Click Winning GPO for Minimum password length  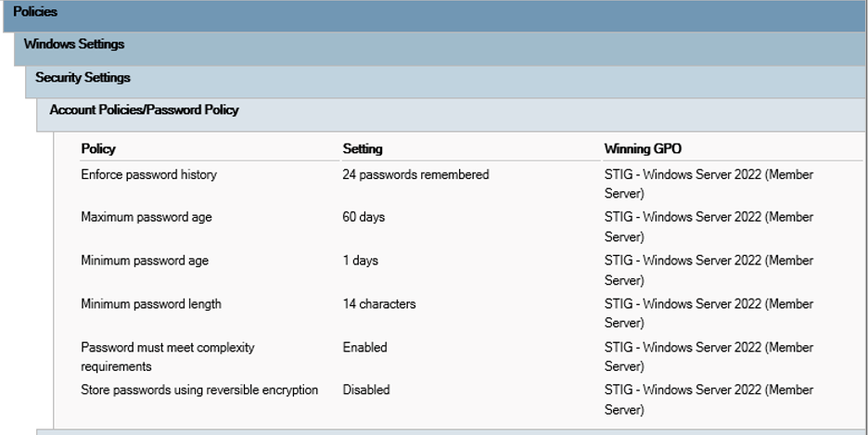click(x=709, y=313)
